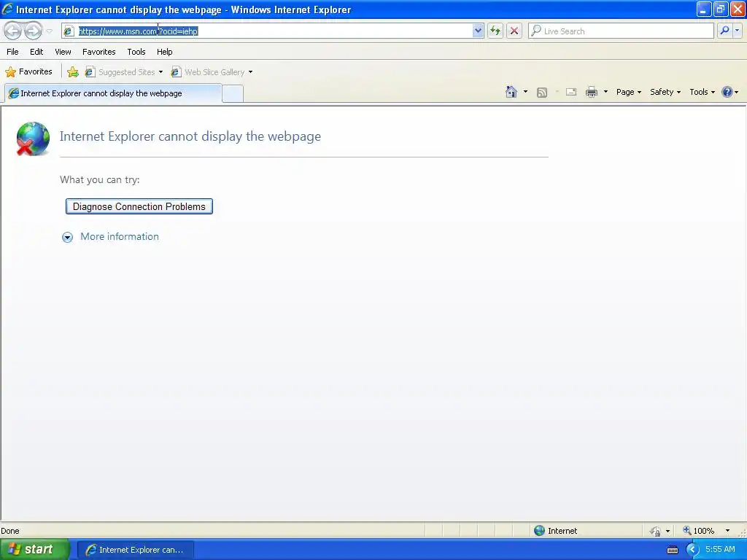Expand hidden tray icons arrow

tap(692, 550)
